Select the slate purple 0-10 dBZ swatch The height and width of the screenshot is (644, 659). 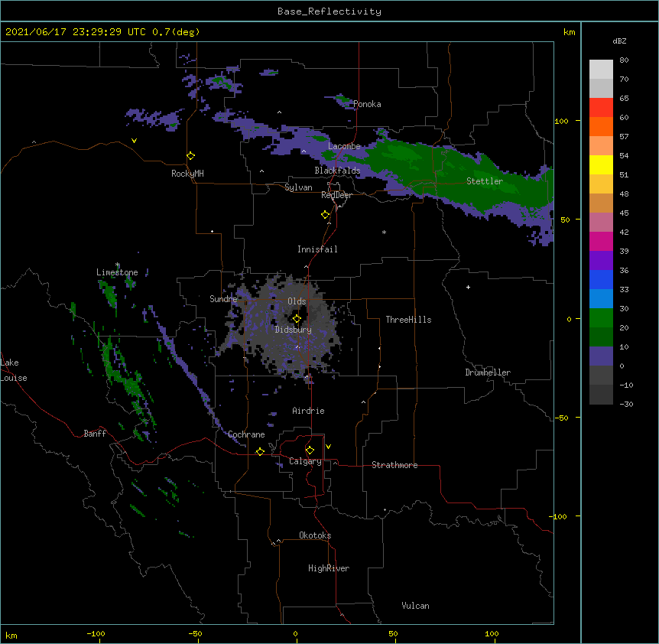click(x=601, y=356)
